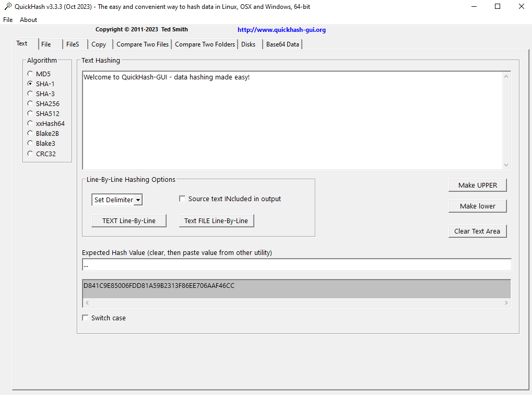The image size is (532, 395).
Task: Click the TEXT Line-By-Line button
Action: [129, 221]
